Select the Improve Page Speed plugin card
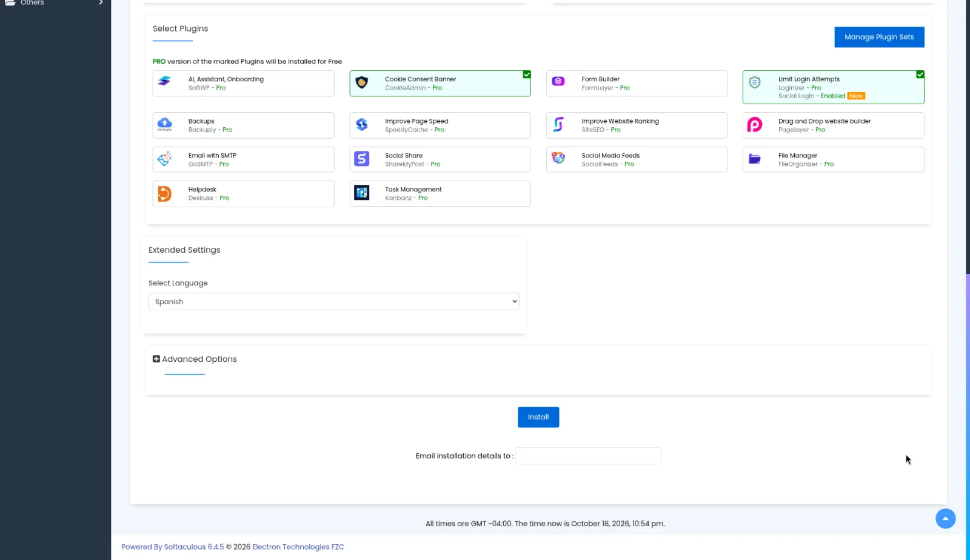This screenshot has width=970, height=560. coord(440,125)
